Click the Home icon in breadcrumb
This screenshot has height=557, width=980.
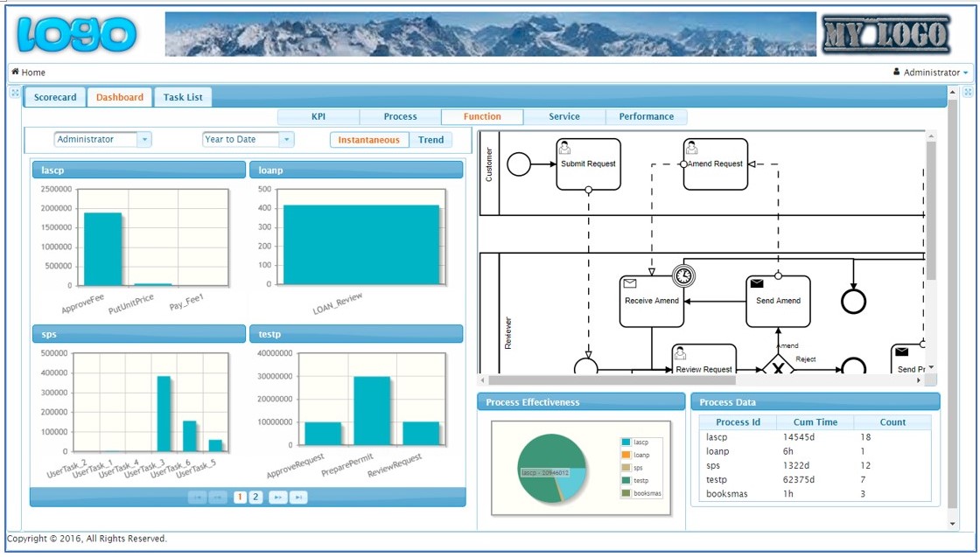(15, 72)
